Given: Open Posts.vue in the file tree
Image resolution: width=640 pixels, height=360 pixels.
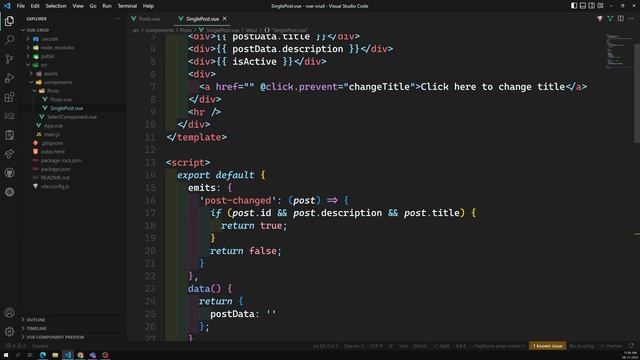Looking at the screenshot, I should (61, 100).
